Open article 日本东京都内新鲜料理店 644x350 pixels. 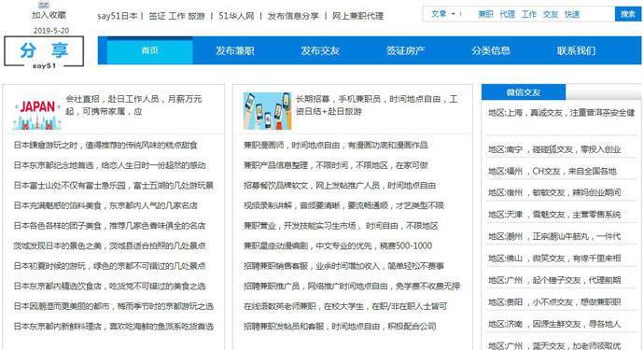tap(113, 326)
